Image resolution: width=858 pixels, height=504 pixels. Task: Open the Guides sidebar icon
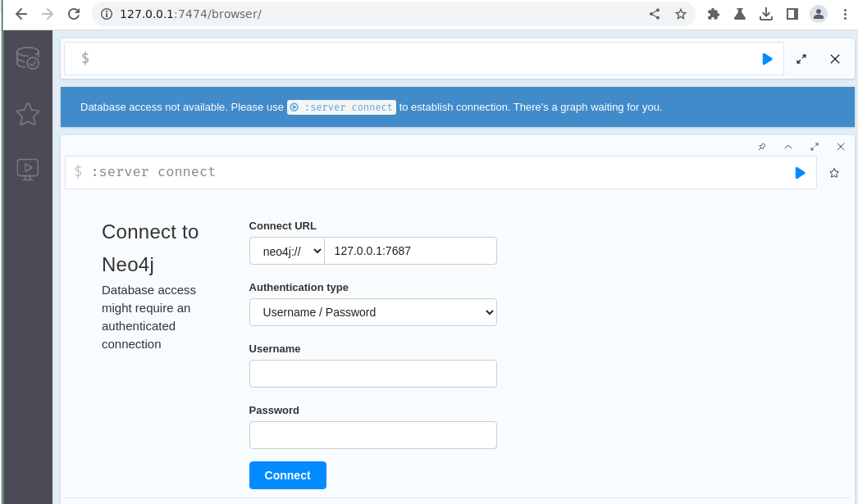pyautogui.click(x=28, y=169)
